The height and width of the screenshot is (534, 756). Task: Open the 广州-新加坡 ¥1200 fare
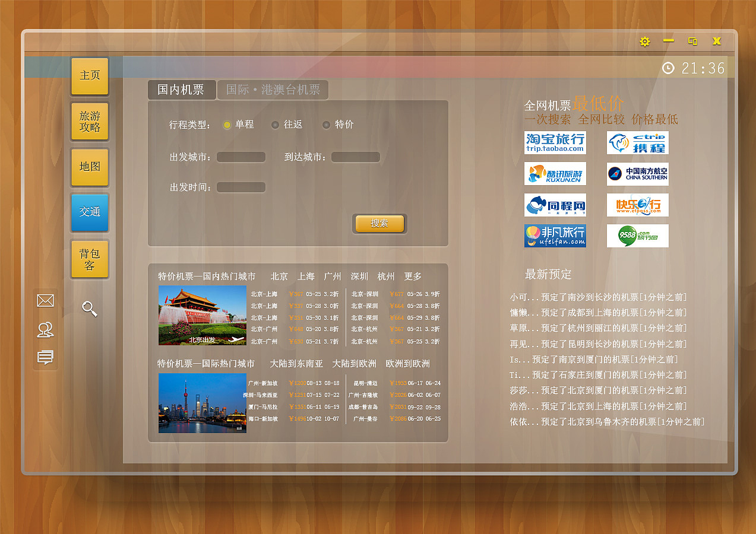click(294, 383)
